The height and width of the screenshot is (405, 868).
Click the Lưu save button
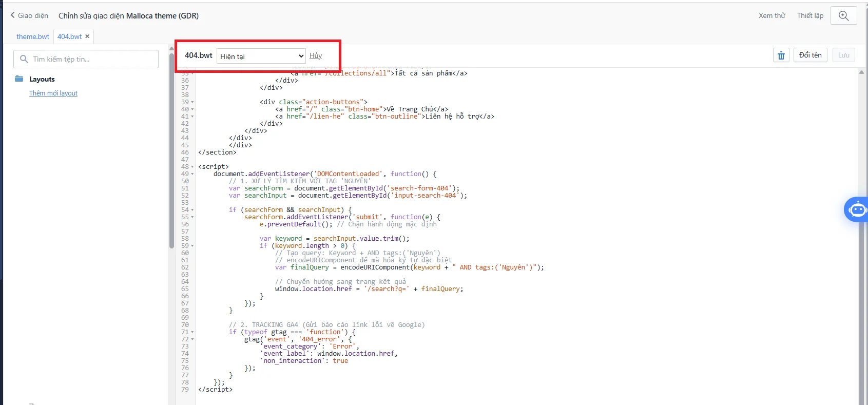(x=844, y=55)
